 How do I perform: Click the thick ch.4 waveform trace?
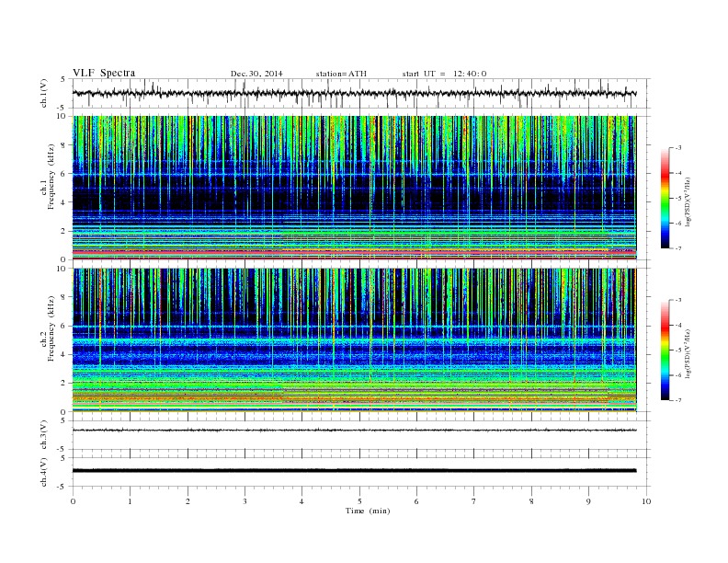click(x=354, y=471)
